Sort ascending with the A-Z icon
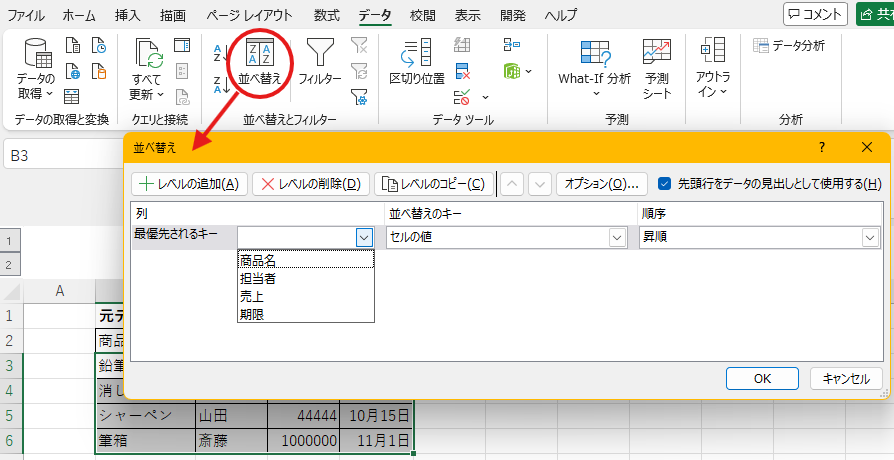The width and height of the screenshot is (894, 460). tap(221, 54)
